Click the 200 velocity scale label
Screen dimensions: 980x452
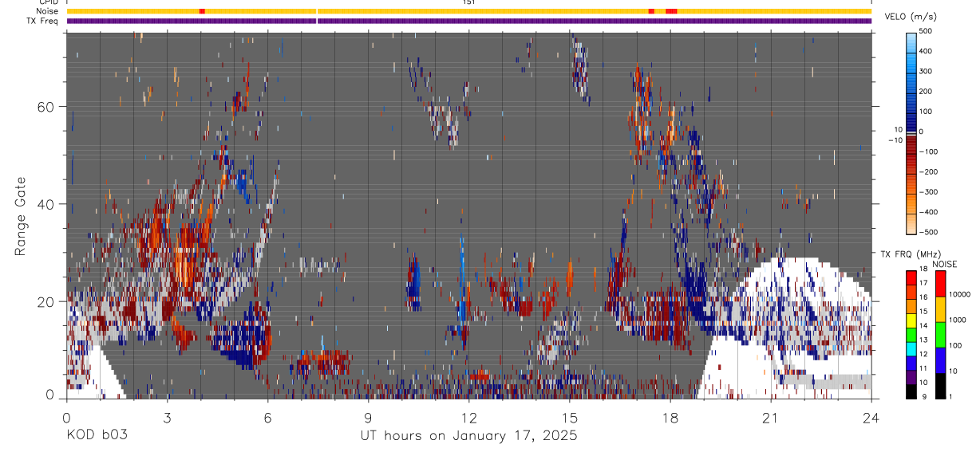pos(926,91)
